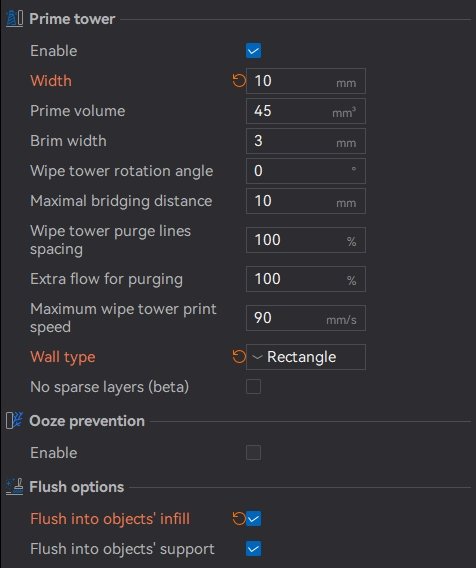Toggle Flush into objects' support checkbox

(253, 548)
